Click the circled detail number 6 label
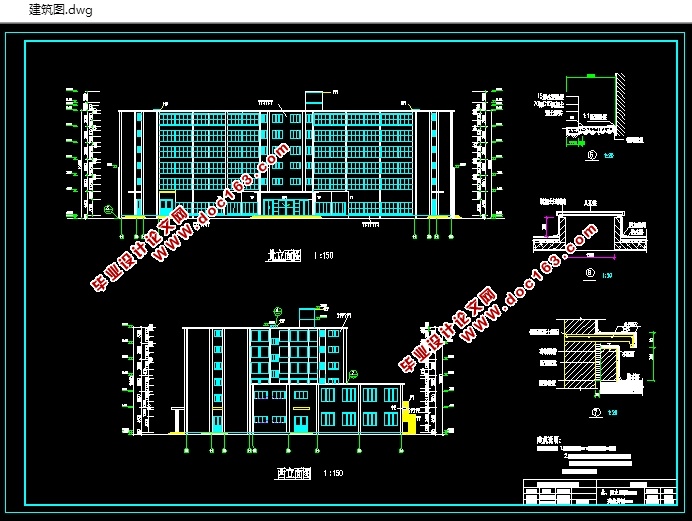Image resolution: width=692 pixels, height=521 pixels. 592,155
